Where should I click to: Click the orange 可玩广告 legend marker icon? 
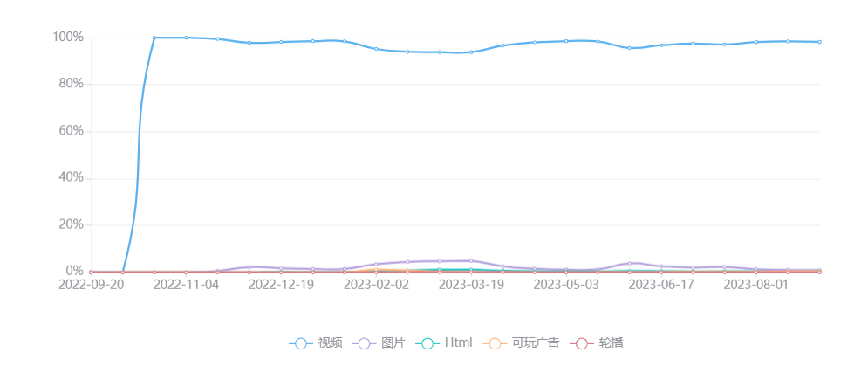pyautogui.click(x=495, y=343)
